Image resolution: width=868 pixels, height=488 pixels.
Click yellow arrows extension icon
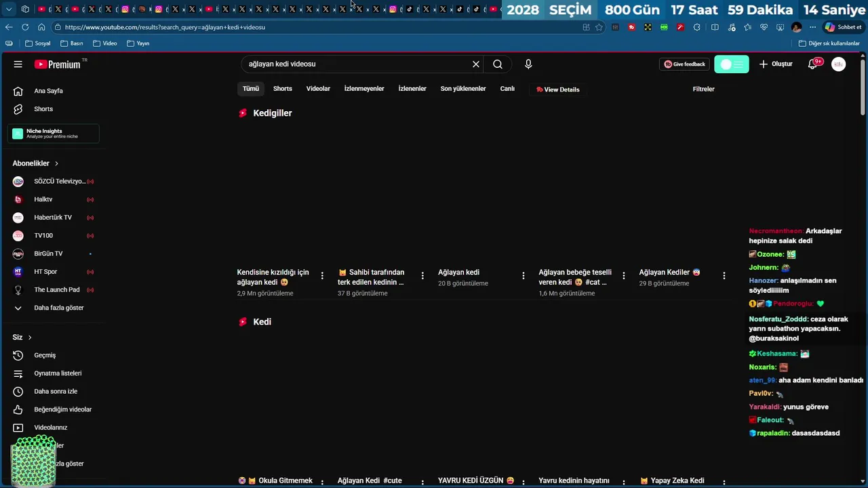(648, 27)
